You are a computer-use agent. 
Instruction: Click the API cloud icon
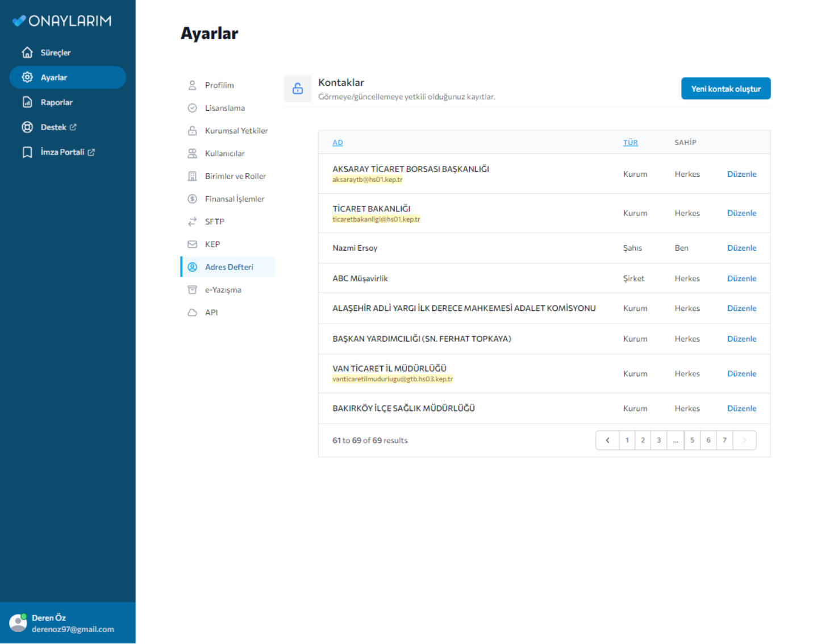192,313
